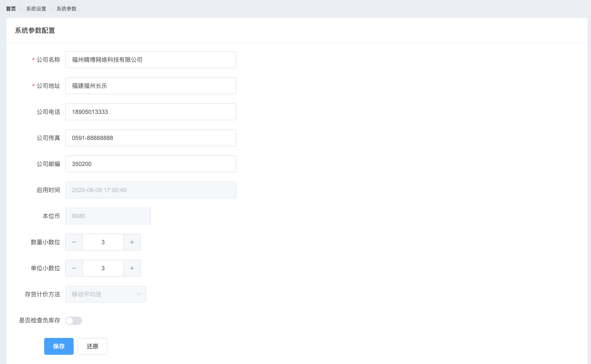Click the 存货计价方法 label

pyautogui.click(x=42, y=294)
